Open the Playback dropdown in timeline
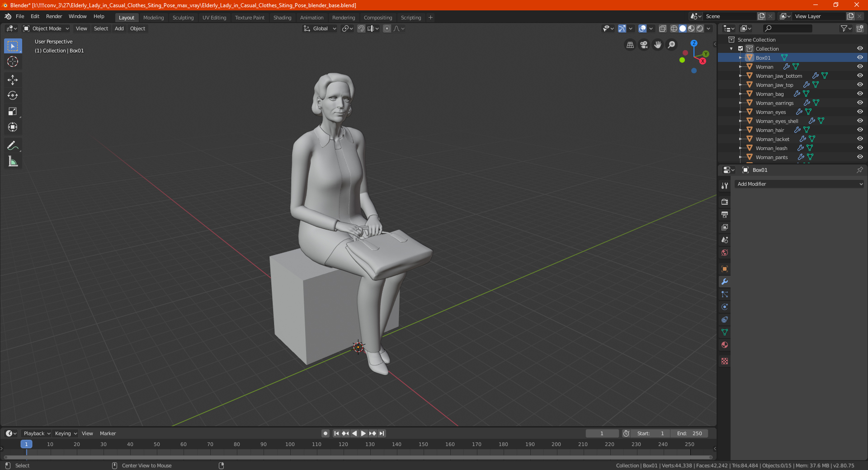Viewport: 868px width, 470px height. pyautogui.click(x=37, y=433)
